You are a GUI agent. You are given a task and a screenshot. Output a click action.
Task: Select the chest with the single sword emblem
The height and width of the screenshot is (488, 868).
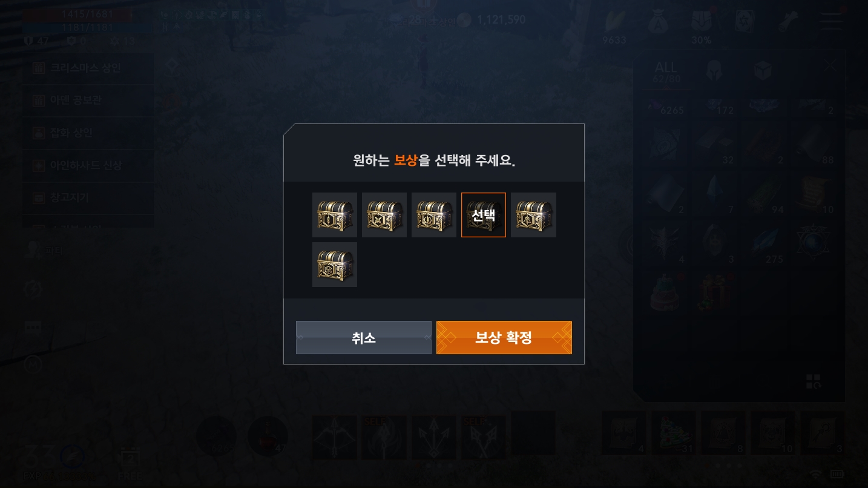[335, 215]
